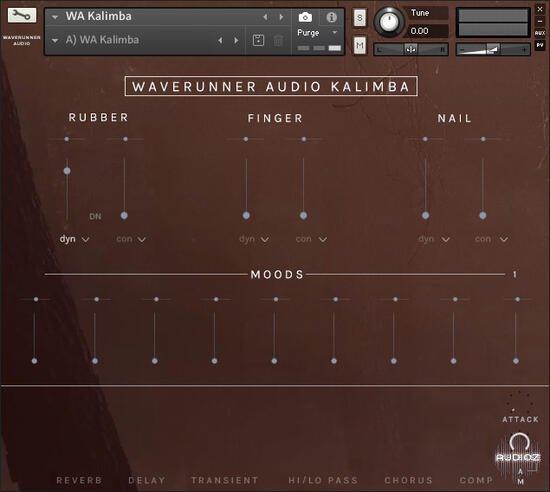The width and height of the screenshot is (550, 492).
Task: Click the camera snapshot icon
Action: pos(305,17)
